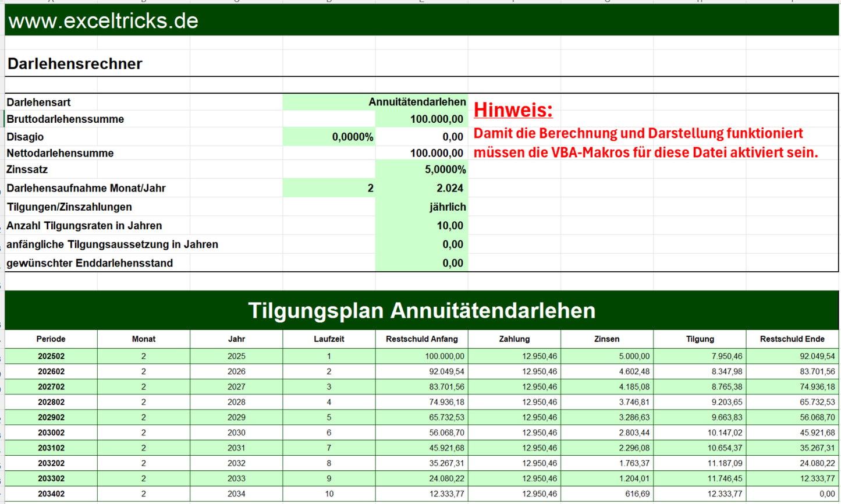841x504 pixels.
Task: Select the Tilgungen/Zinszahlungen label
Action: (x=69, y=207)
